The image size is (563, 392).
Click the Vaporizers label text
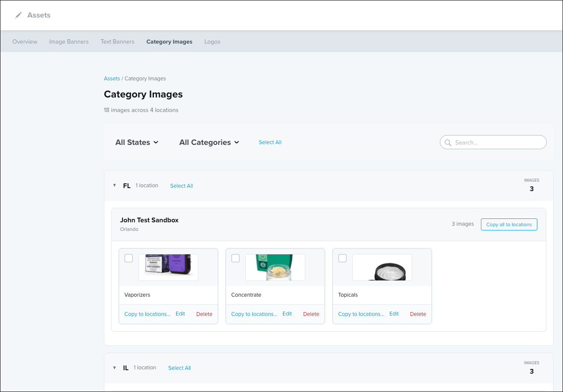137,295
